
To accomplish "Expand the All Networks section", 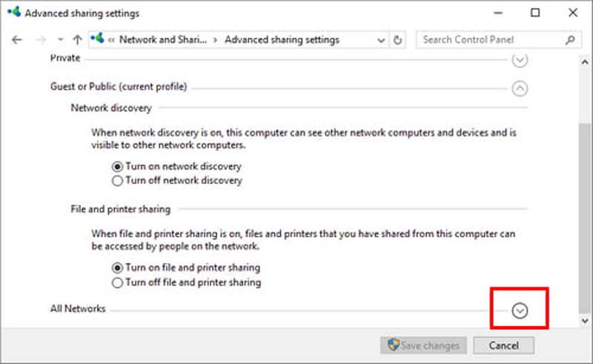I will pos(520,310).
